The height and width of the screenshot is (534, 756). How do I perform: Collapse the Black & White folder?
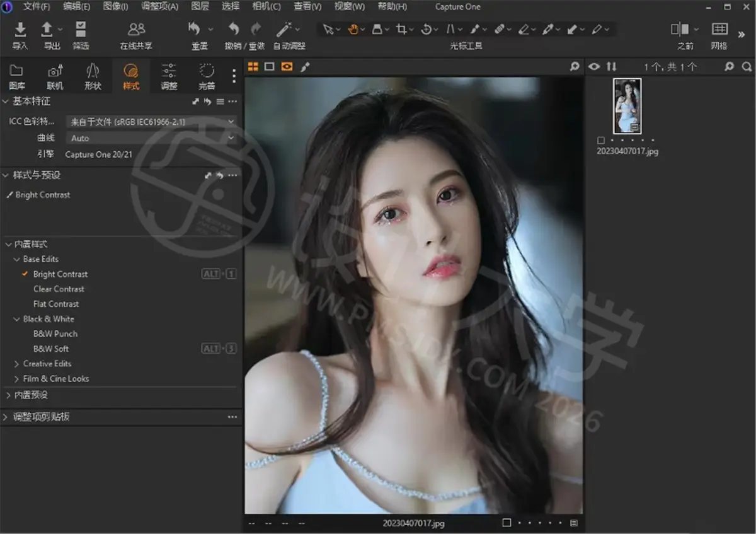[17, 319]
